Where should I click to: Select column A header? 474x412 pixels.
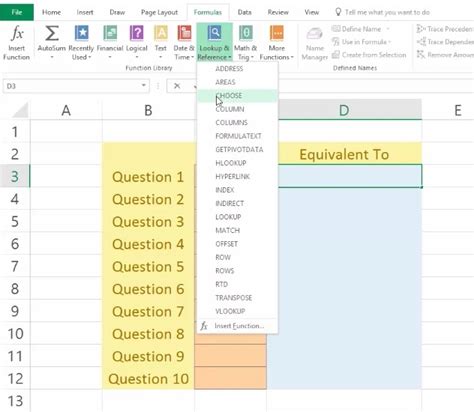(x=66, y=110)
